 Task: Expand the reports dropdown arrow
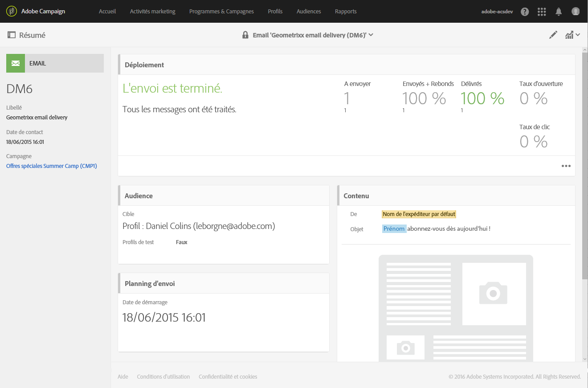(x=578, y=35)
